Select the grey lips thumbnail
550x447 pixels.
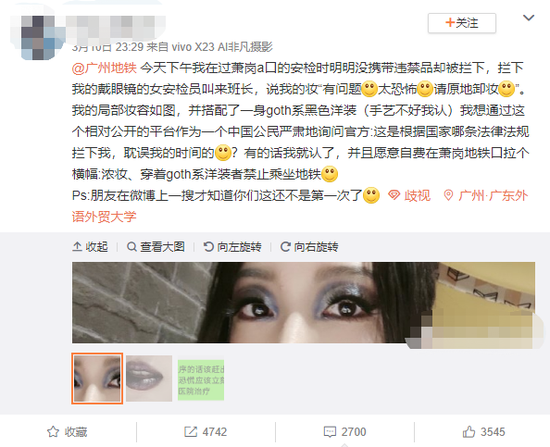coord(149,378)
